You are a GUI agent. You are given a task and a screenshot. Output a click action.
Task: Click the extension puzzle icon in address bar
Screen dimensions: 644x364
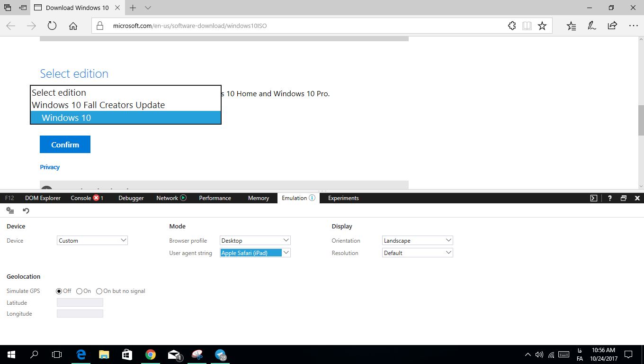pos(512,26)
